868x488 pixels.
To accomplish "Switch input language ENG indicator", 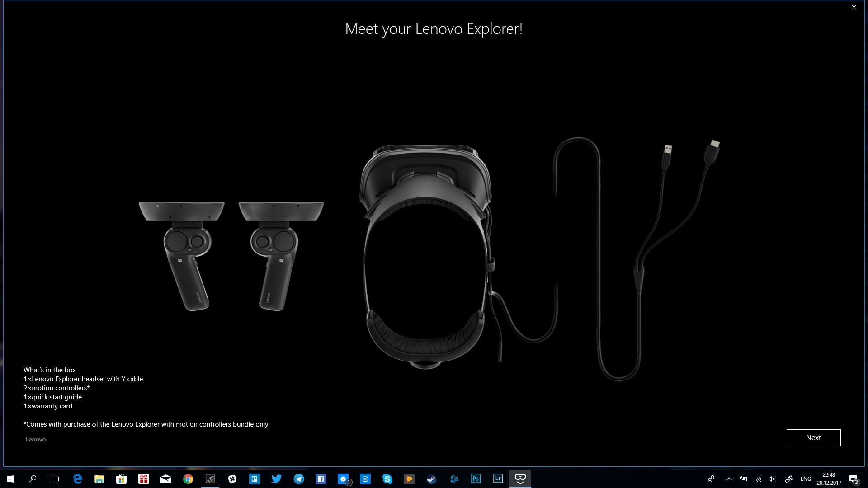I will point(806,479).
